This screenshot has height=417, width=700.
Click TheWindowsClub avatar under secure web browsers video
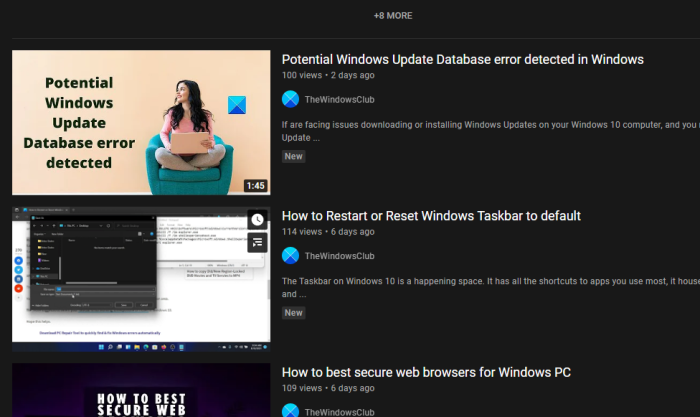pos(290,411)
